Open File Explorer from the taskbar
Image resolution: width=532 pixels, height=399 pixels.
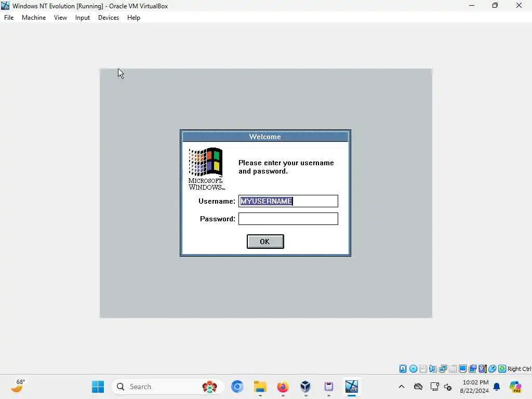point(260,387)
